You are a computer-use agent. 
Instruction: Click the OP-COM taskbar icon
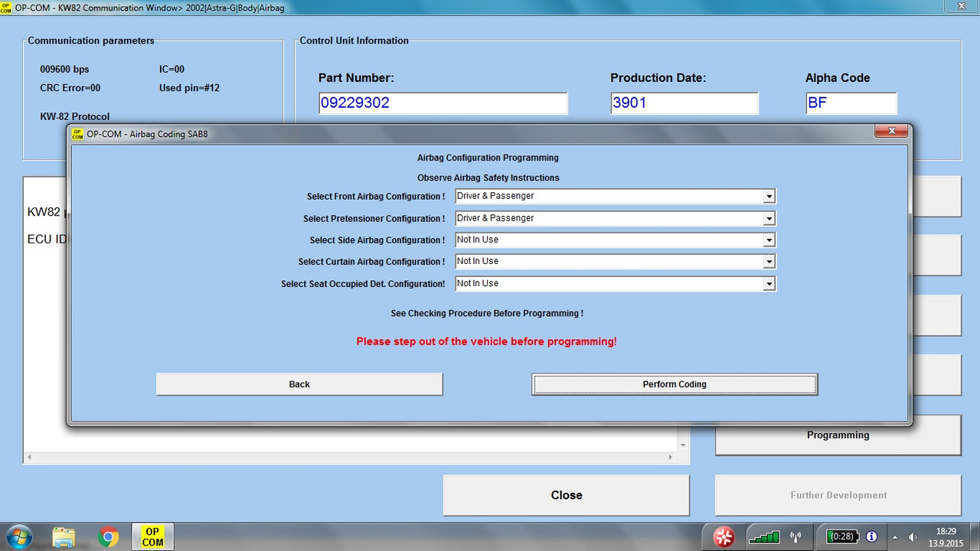coord(152,537)
